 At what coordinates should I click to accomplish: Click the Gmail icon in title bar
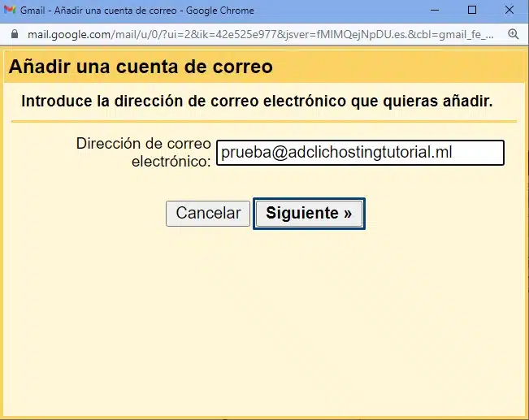(x=10, y=10)
